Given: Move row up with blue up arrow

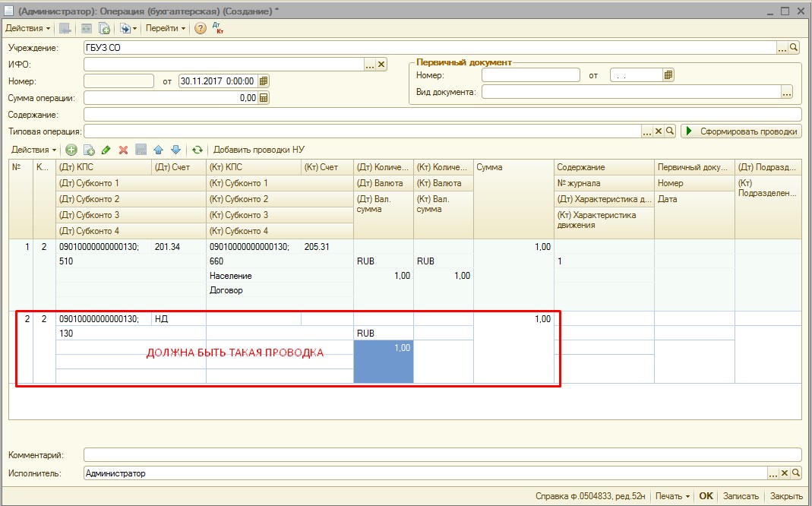Looking at the screenshot, I should pos(158,150).
